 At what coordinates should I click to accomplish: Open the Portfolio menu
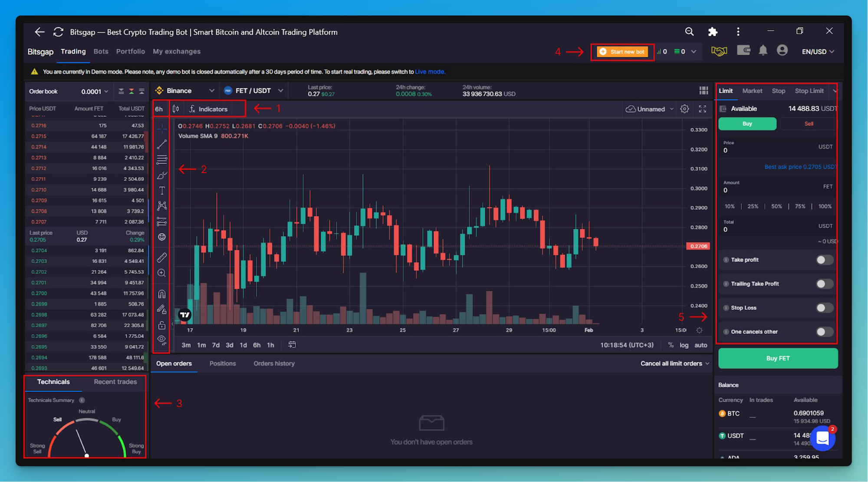[131, 51]
